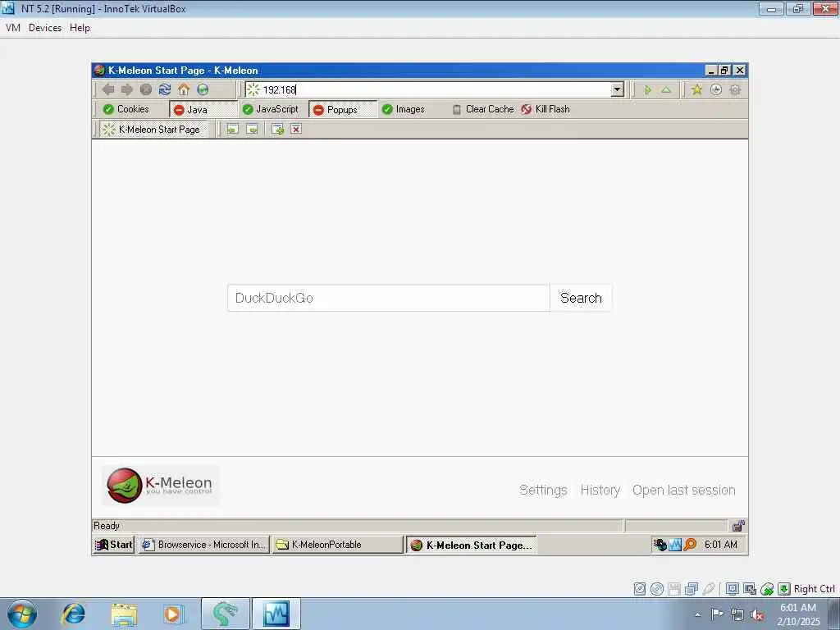This screenshot has width=840, height=630.
Task: Click VirtualBox hard disk activity indicator
Action: point(640,589)
